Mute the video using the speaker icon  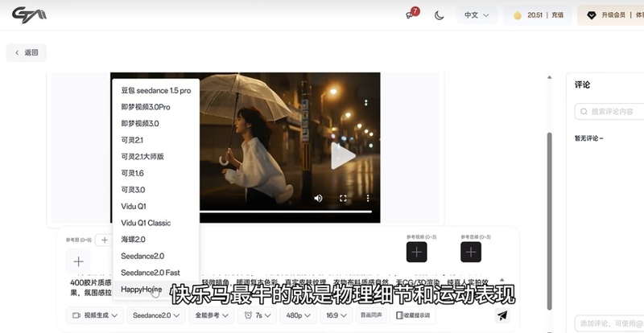318,198
